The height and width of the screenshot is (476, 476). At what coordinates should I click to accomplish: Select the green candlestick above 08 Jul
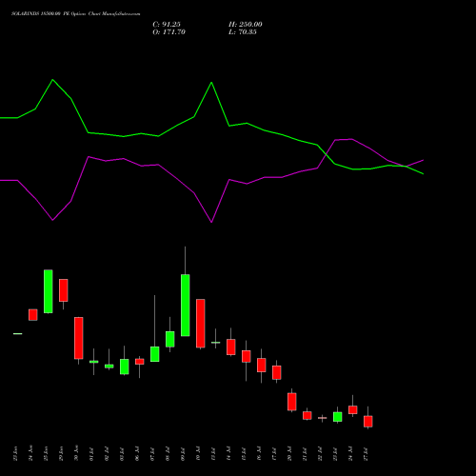tap(170, 339)
